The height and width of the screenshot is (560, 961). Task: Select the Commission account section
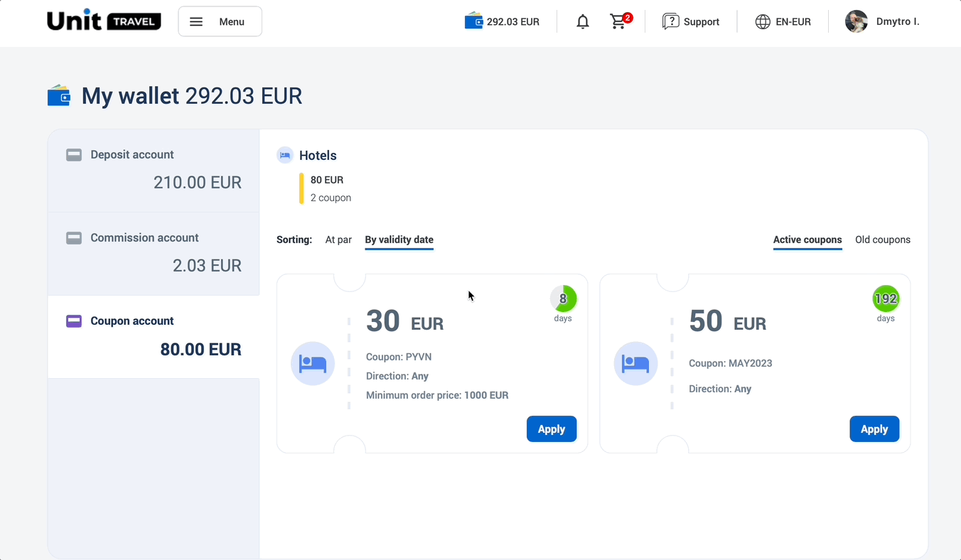154,253
